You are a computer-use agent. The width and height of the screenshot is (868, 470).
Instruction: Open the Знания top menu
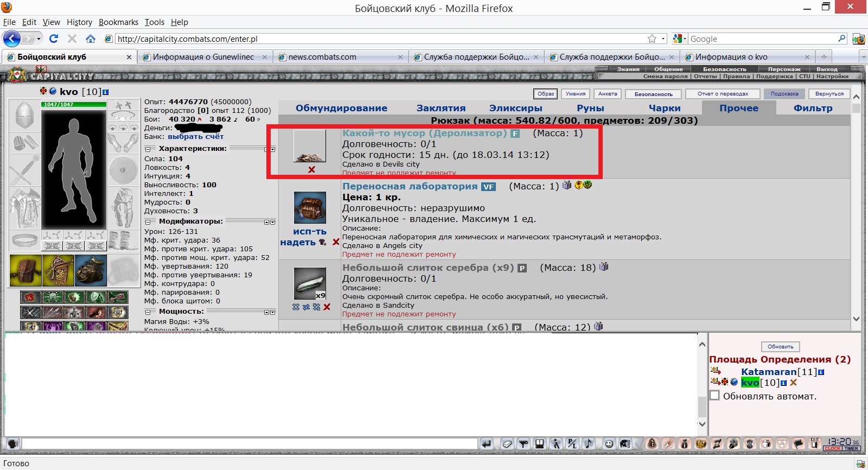tap(628, 69)
